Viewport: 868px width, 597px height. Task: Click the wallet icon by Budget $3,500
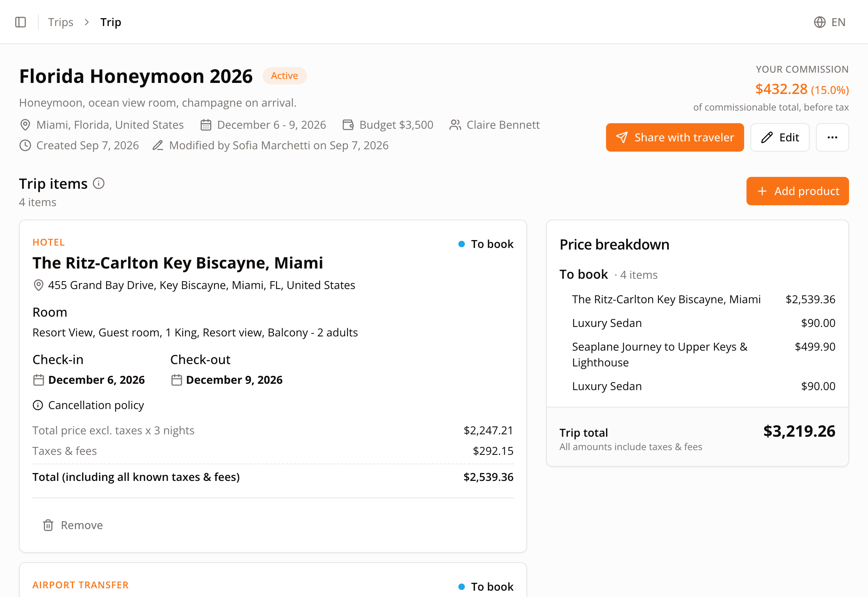tap(348, 125)
